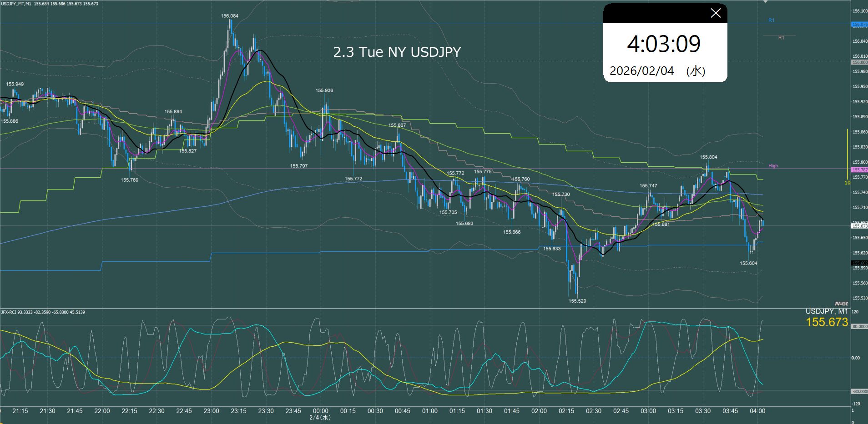
Task: Click the 2026/02/04 date in clock widget
Action: click(641, 71)
